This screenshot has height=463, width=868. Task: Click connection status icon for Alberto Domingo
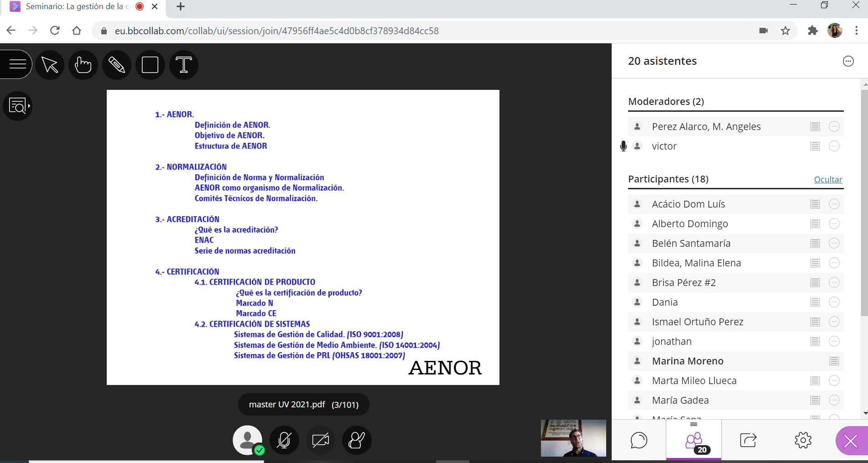click(x=815, y=224)
